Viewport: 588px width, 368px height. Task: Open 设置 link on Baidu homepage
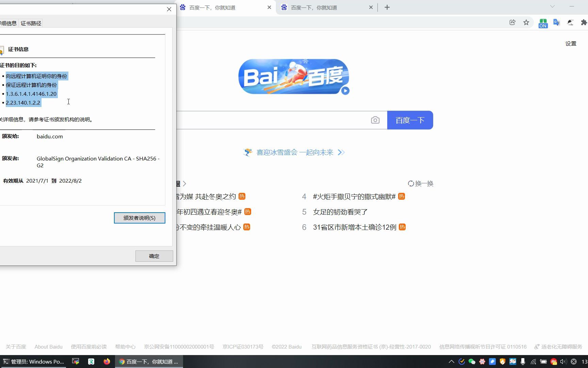click(x=571, y=44)
